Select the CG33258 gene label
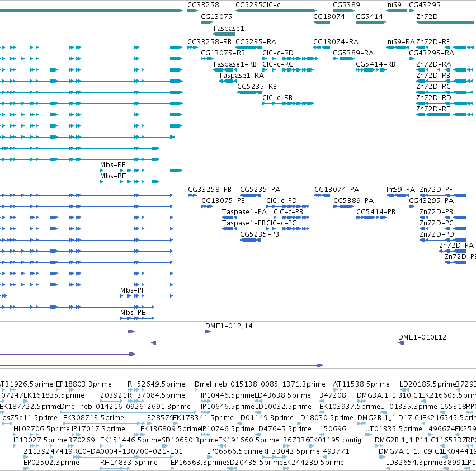The width and height of the screenshot is (476, 471). click(x=203, y=5)
